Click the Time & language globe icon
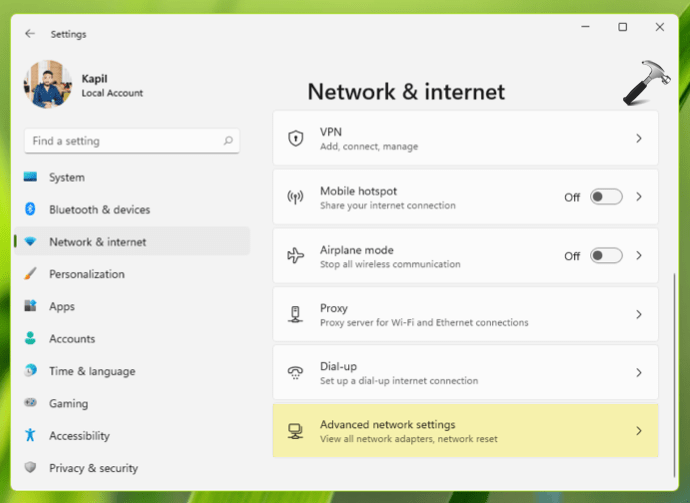This screenshot has height=503, width=690. pyautogui.click(x=30, y=371)
